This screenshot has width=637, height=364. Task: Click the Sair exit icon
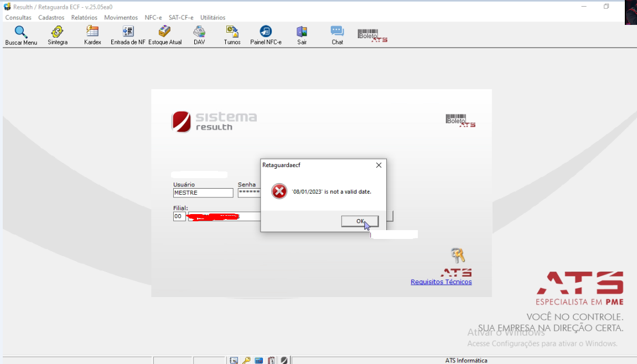pos(302,35)
